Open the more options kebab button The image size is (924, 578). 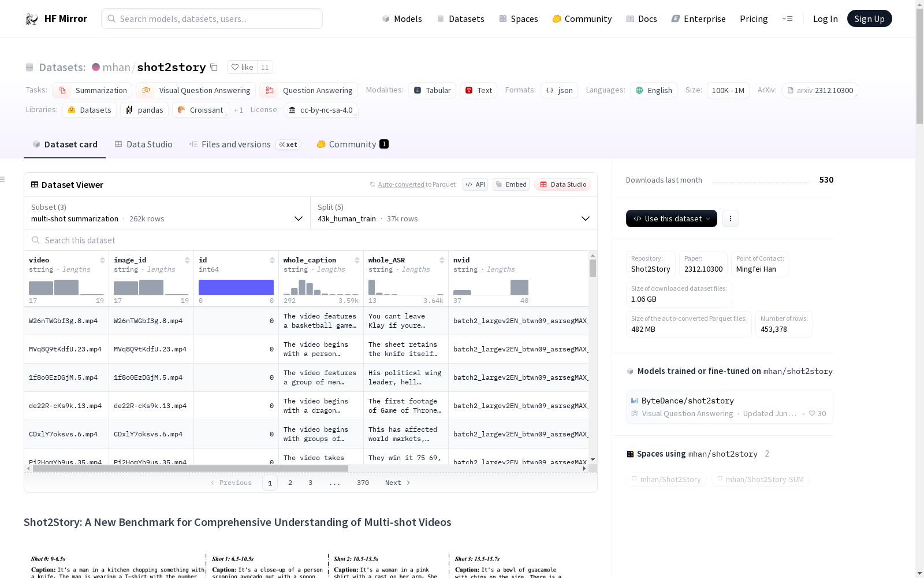click(731, 218)
